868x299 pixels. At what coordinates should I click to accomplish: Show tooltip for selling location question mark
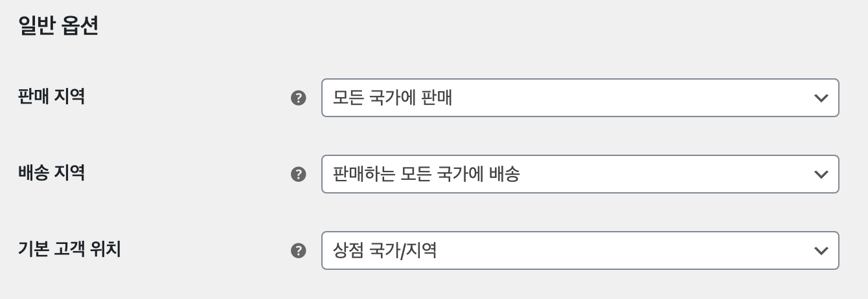pyautogui.click(x=298, y=98)
